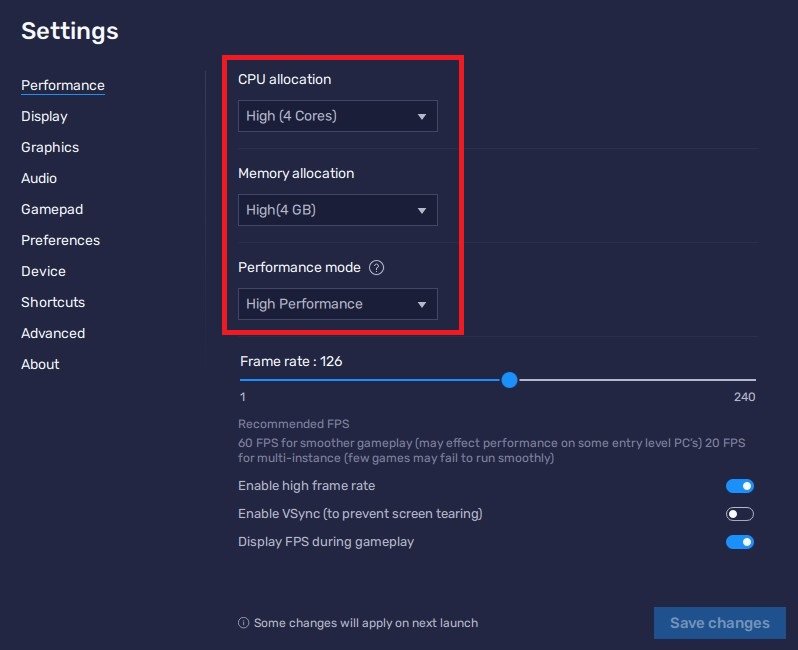Go to the Audio settings tab
Screen dimensions: 798x650
(39, 178)
